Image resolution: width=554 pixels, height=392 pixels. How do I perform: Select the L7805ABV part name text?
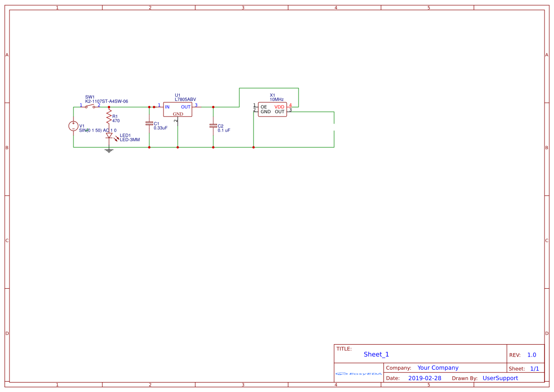tap(185, 99)
